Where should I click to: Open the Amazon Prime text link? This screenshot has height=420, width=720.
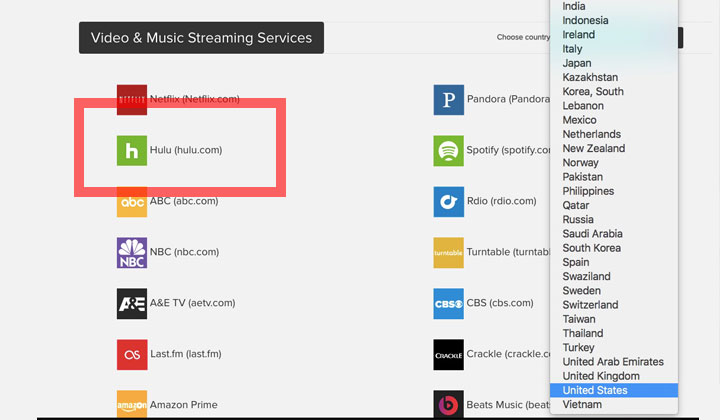point(184,404)
